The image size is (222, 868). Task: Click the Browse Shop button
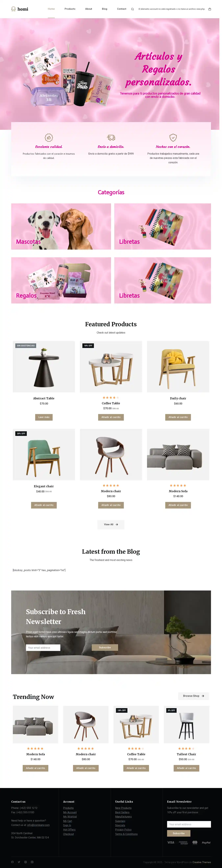click(194, 696)
